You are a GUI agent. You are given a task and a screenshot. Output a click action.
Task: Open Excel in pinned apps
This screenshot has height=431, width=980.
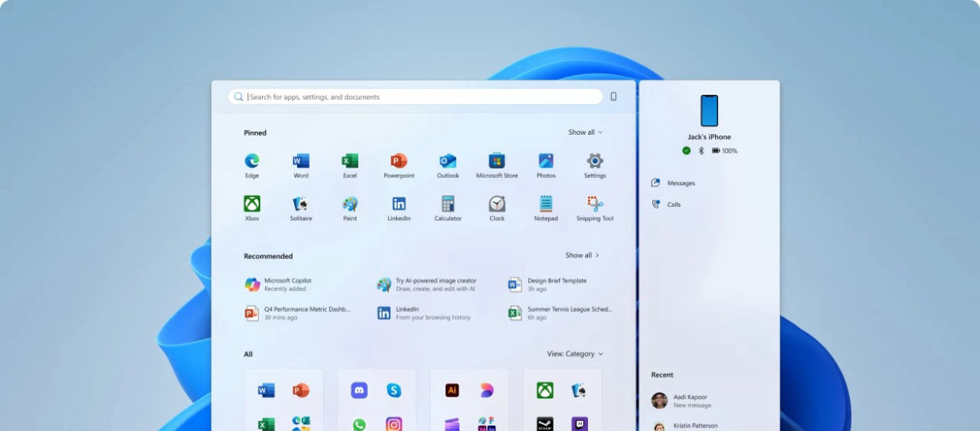[x=350, y=161]
